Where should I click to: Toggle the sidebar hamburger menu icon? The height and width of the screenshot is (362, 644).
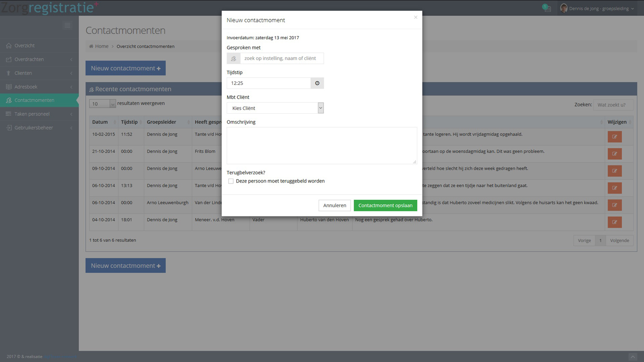pyautogui.click(x=67, y=25)
